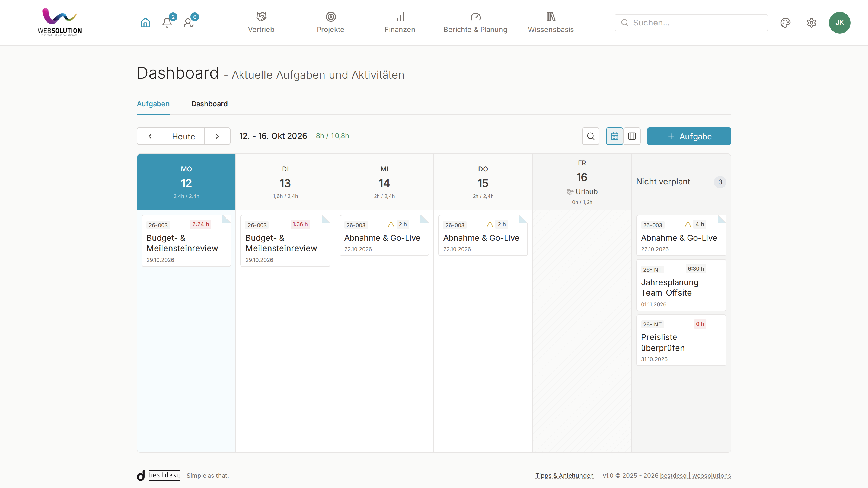Select the calendar week view toggle
This screenshot has width=868, height=488.
pos(615,136)
